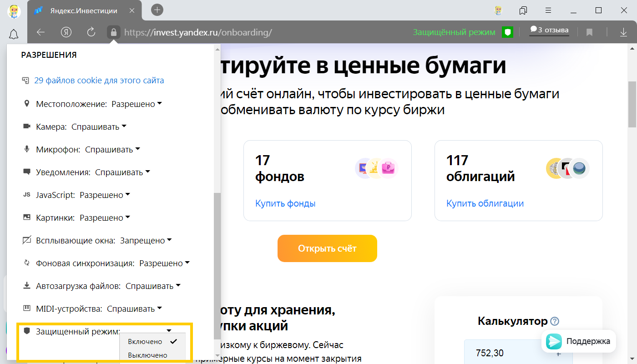Screen dimensions: 637x364
Task: Expand the MIDI-устройства dropdown
Action: [x=134, y=309]
